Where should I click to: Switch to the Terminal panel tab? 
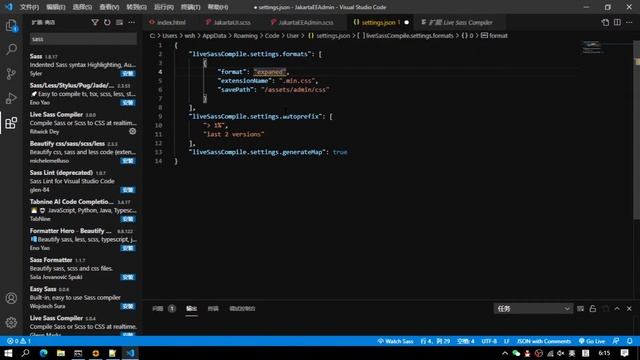213,309
